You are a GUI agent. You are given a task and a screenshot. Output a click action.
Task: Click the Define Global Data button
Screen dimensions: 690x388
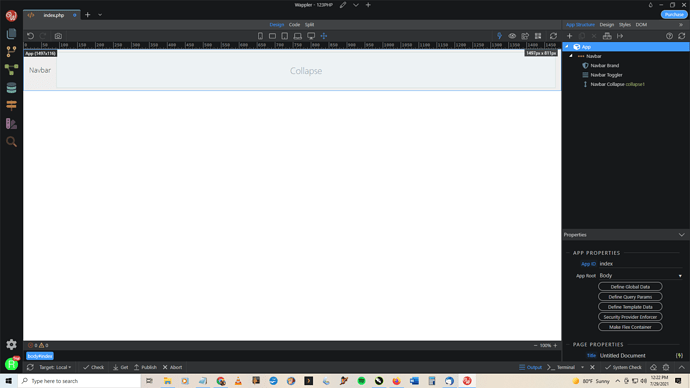pos(630,287)
